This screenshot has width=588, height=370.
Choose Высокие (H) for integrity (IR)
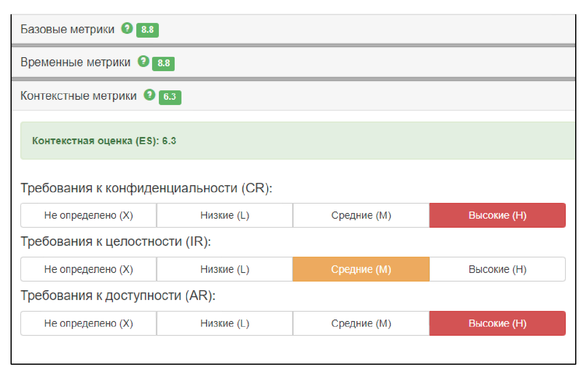[x=497, y=270]
